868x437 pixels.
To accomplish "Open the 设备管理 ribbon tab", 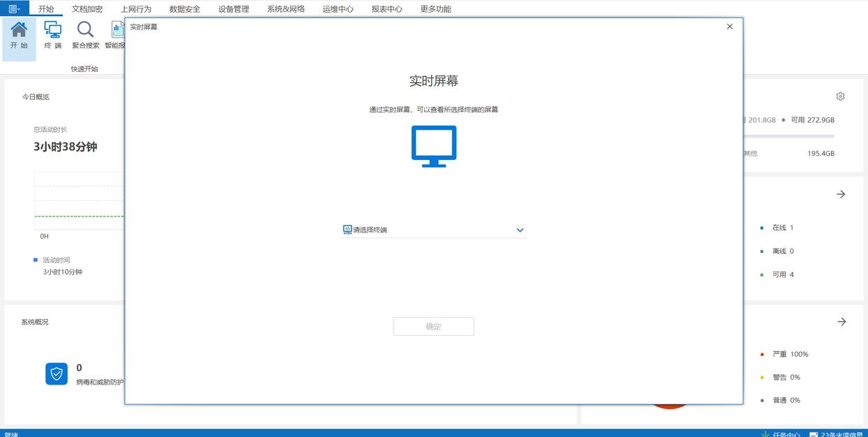I will (233, 9).
